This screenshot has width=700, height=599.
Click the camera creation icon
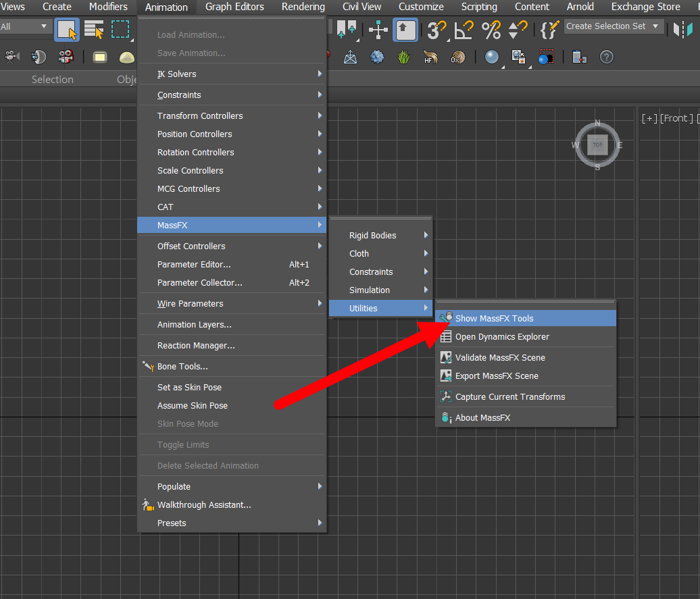11,57
